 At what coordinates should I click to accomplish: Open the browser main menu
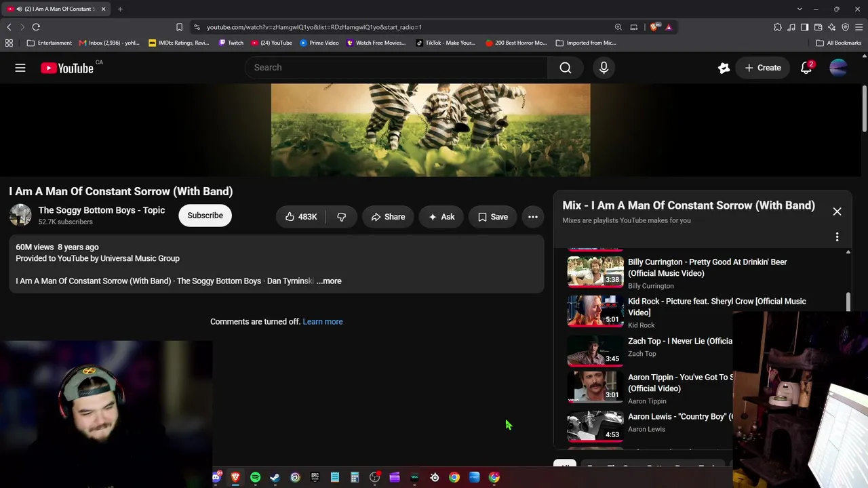pos(859,27)
